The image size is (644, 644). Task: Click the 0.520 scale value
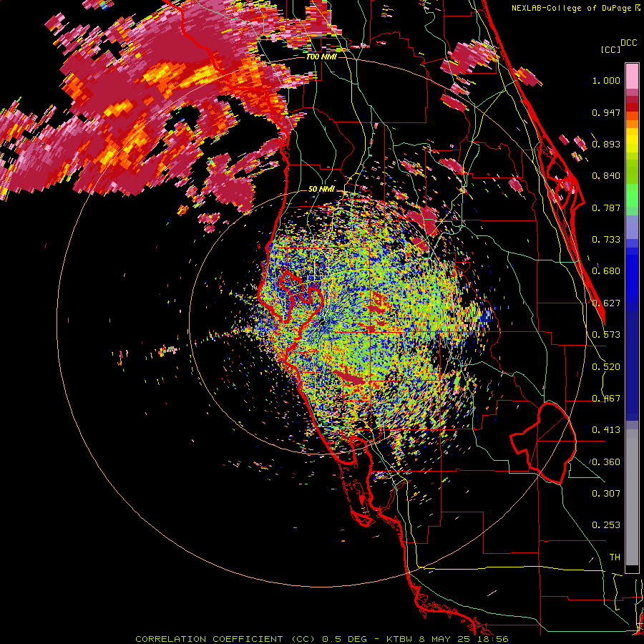pyautogui.click(x=606, y=367)
